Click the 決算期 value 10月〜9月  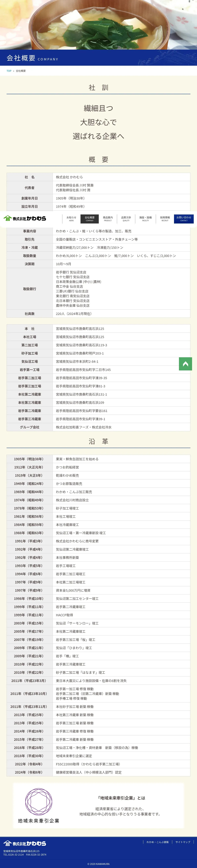pyautogui.click(x=64, y=264)
